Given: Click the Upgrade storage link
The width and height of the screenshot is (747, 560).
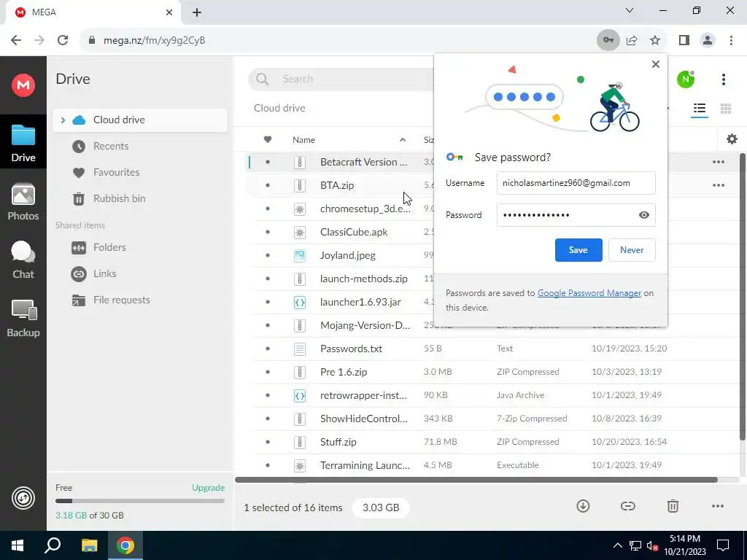Looking at the screenshot, I should (x=208, y=488).
